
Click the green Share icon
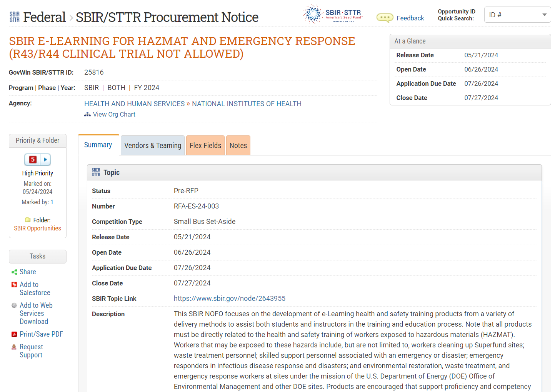pyautogui.click(x=14, y=272)
